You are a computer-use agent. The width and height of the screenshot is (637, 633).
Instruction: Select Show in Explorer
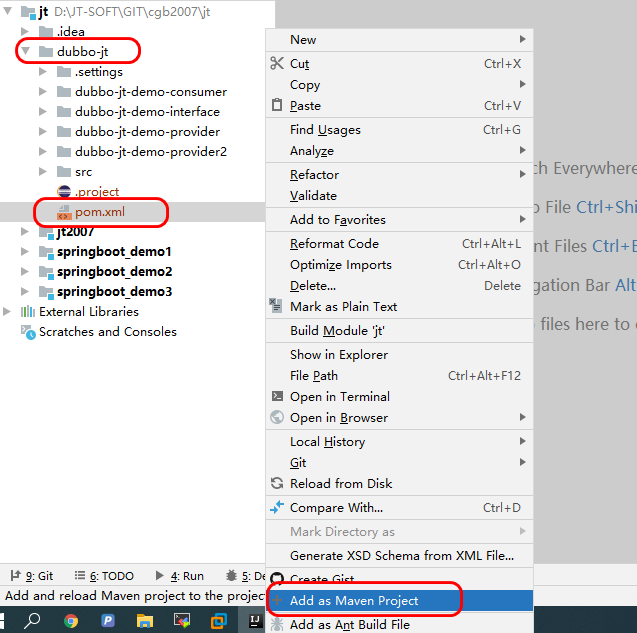[x=399, y=355]
